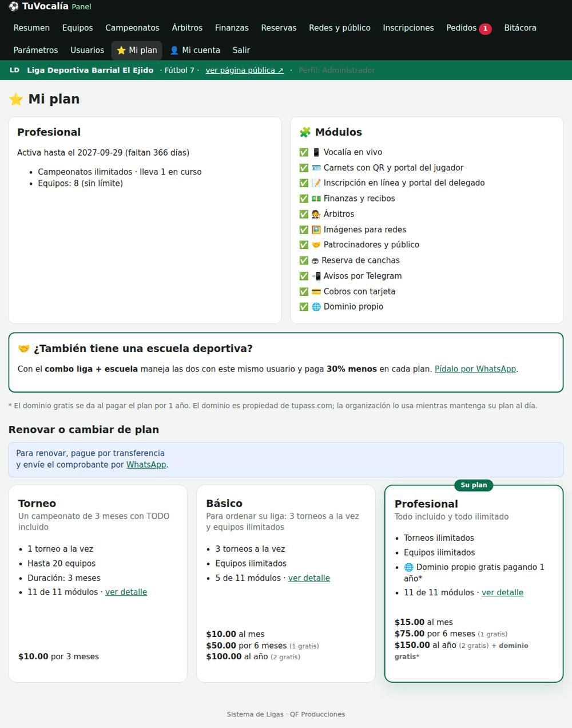Screen dimensions: 572x728
Task: Click green check beside Reserva de canchas
Action: click(304, 260)
